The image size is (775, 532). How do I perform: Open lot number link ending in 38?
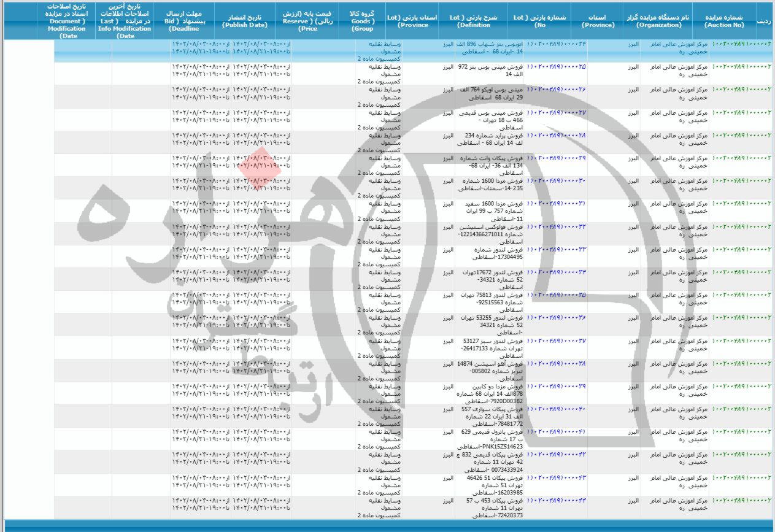557,363
